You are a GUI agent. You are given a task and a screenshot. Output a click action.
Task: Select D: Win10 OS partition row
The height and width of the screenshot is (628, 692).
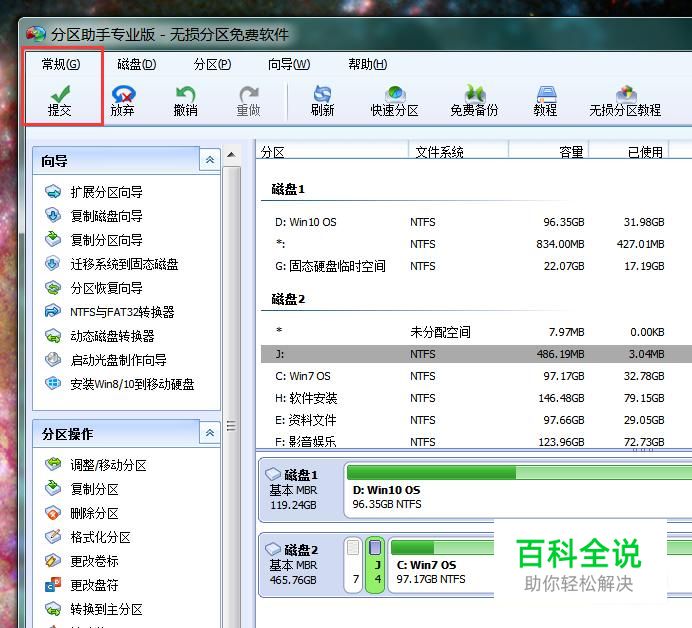pos(476,222)
